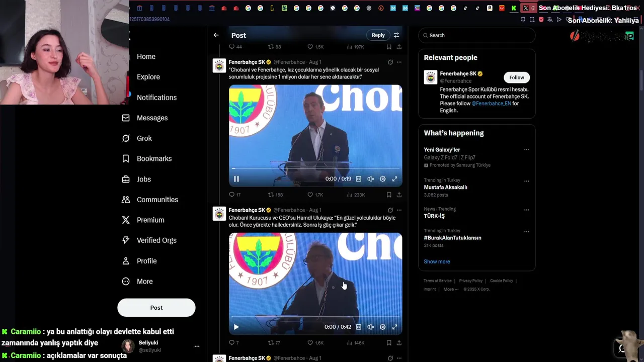Open Grok icon on Chobani sosyal sorumluluk post
Viewport: 644px width, 362px height.
(390, 62)
